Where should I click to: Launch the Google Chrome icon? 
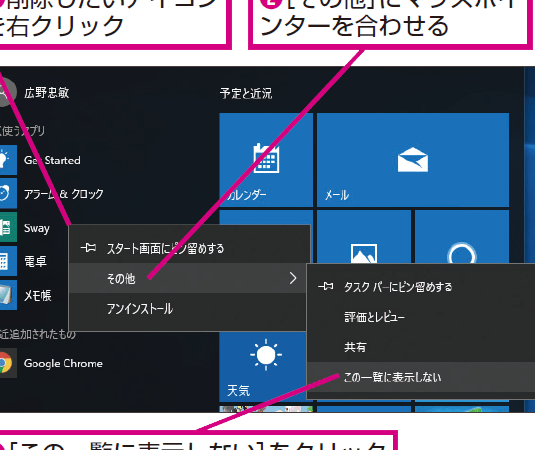pos(8,363)
